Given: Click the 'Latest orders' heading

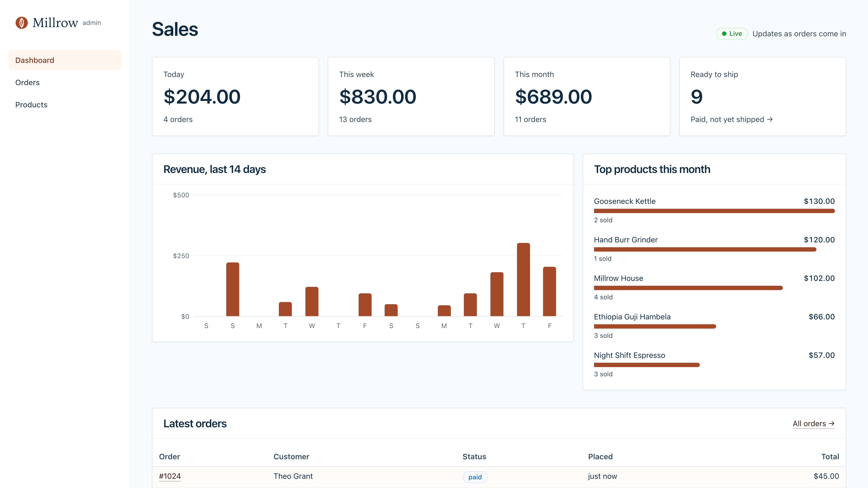Looking at the screenshot, I should tap(195, 424).
